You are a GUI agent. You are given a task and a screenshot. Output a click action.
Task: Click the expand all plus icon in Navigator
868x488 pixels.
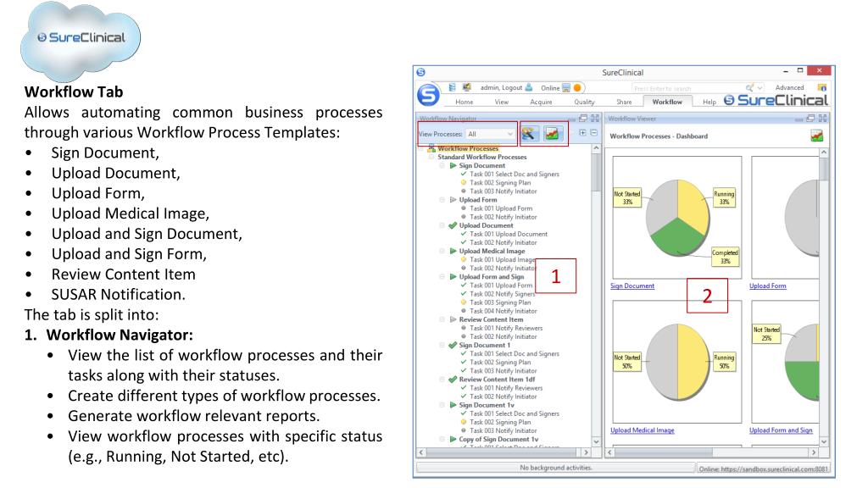pos(582,133)
